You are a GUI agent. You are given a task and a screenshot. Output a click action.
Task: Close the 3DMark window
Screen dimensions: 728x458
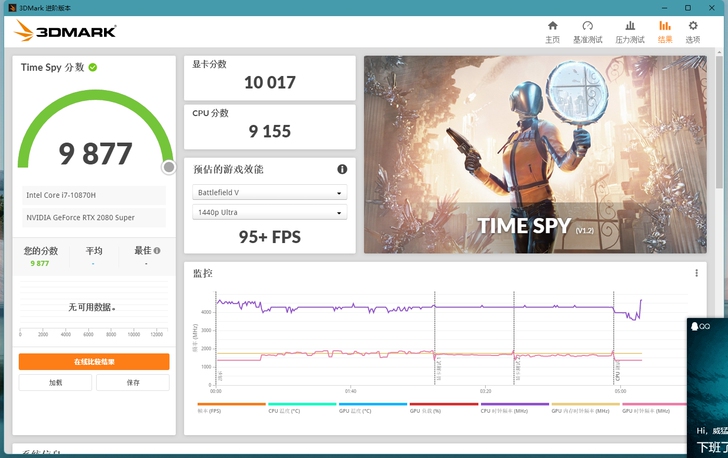click(712, 8)
